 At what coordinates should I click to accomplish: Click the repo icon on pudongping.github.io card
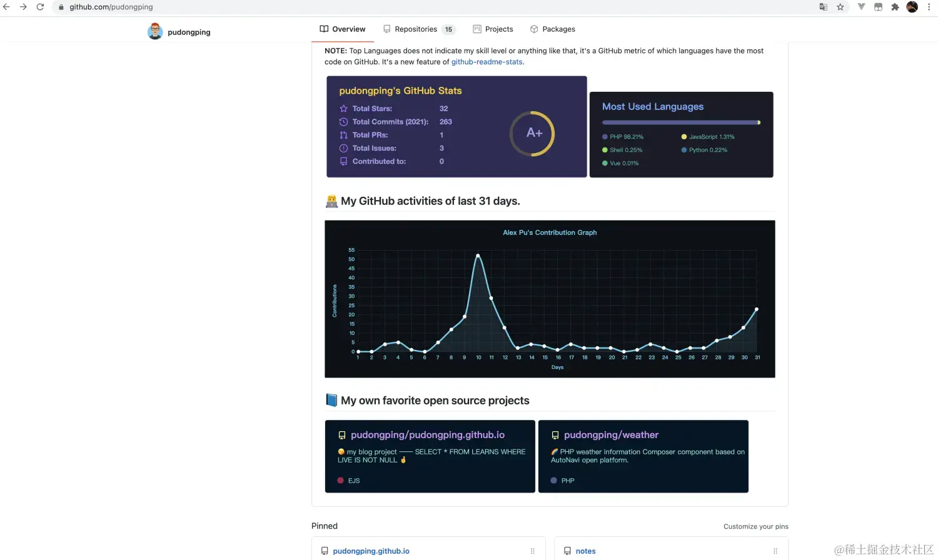342,436
